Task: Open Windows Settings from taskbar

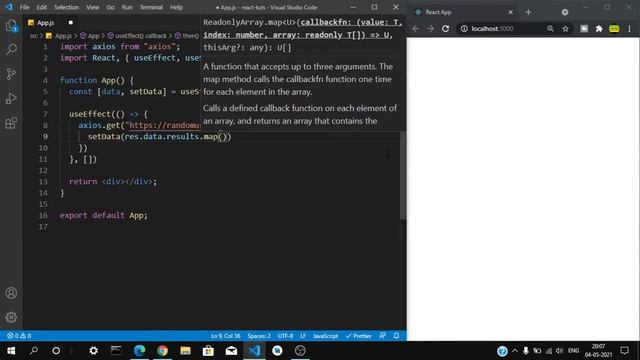Action: [x=93, y=351]
